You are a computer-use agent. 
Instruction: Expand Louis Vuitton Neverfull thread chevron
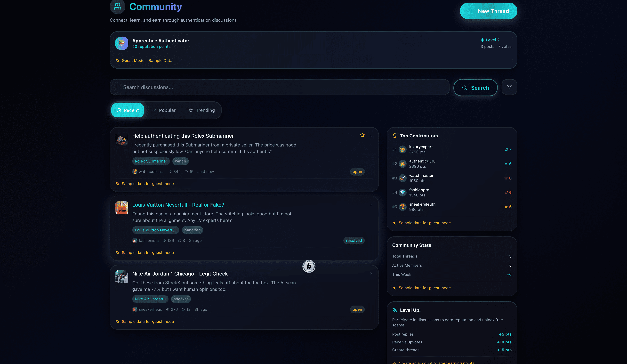pyautogui.click(x=371, y=205)
